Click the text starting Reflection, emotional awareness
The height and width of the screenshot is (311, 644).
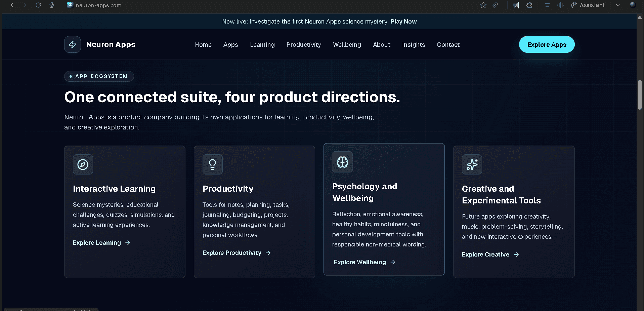(x=379, y=229)
